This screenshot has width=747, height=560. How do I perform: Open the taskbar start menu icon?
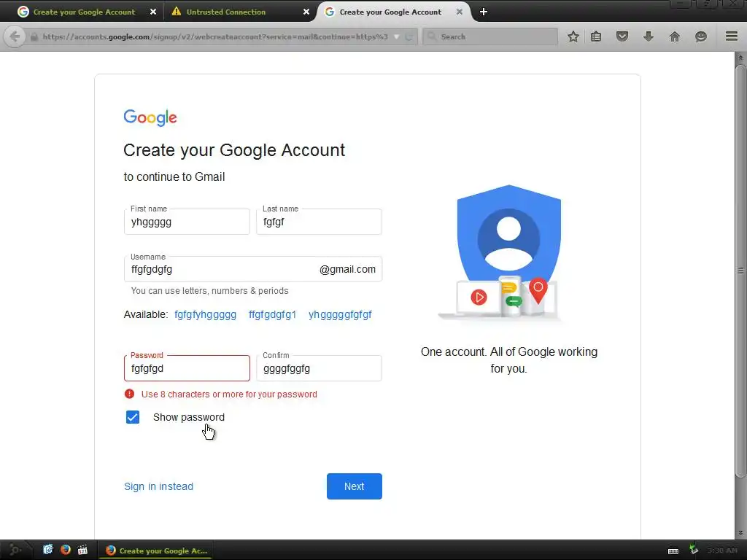click(15, 550)
